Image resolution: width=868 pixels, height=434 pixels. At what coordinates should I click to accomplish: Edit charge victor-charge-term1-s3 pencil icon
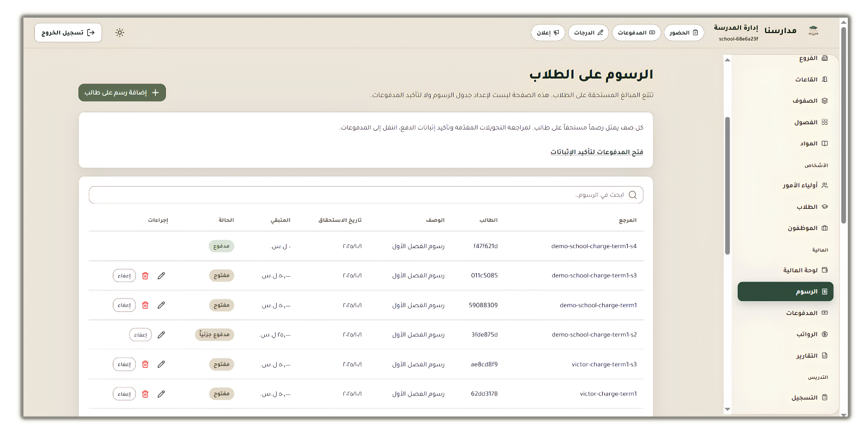pyautogui.click(x=161, y=365)
